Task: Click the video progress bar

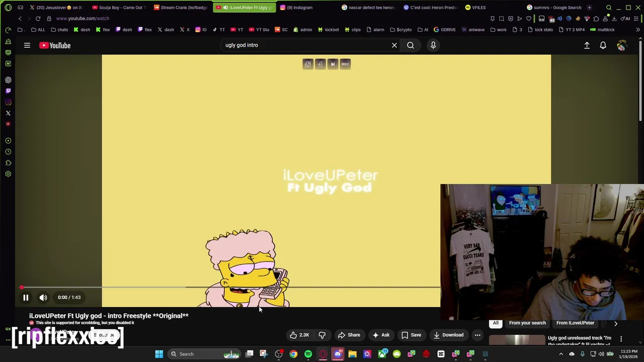Action: 230,288
